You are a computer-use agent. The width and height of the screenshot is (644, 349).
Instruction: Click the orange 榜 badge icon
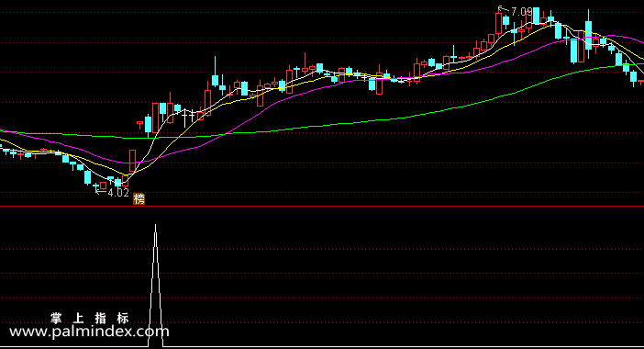(139, 199)
